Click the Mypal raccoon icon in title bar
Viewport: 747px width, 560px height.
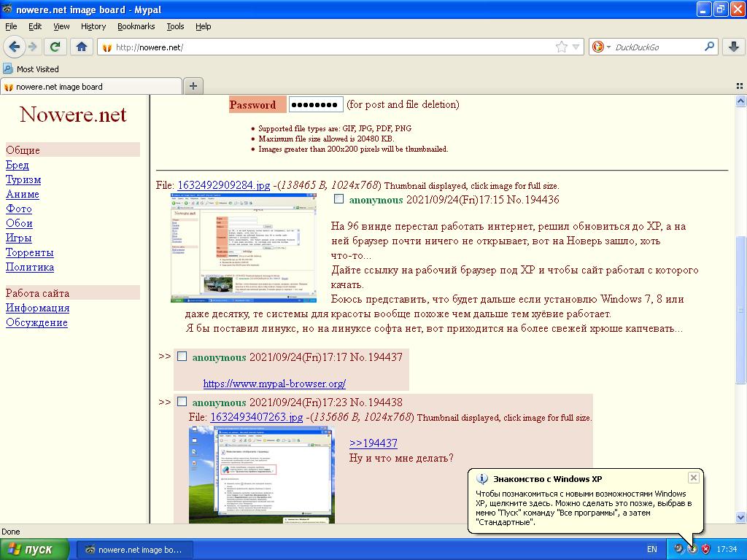(7, 9)
